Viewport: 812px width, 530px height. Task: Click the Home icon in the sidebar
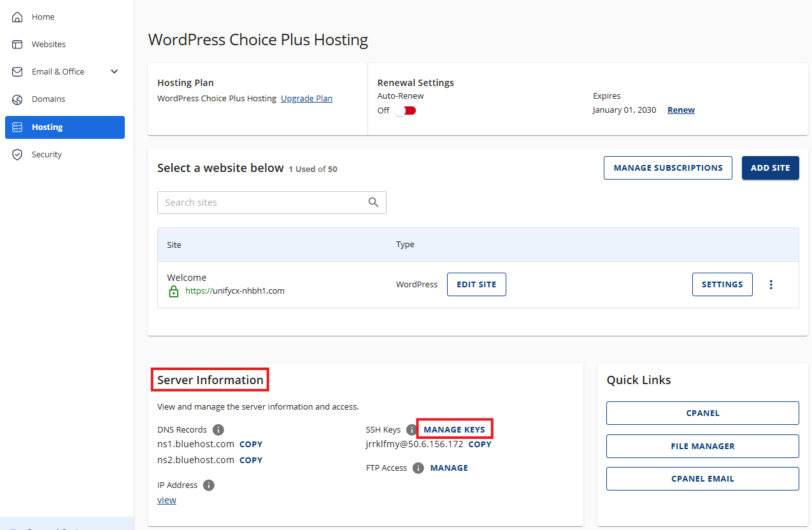(x=17, y=17)
